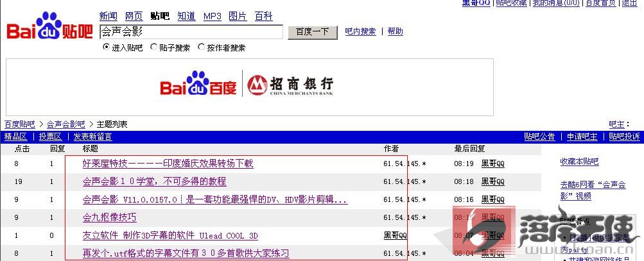The width and height of the screenshot is (644, 261).
Task: Select the 按作者搜索 radio option
Action: [201, 47]
